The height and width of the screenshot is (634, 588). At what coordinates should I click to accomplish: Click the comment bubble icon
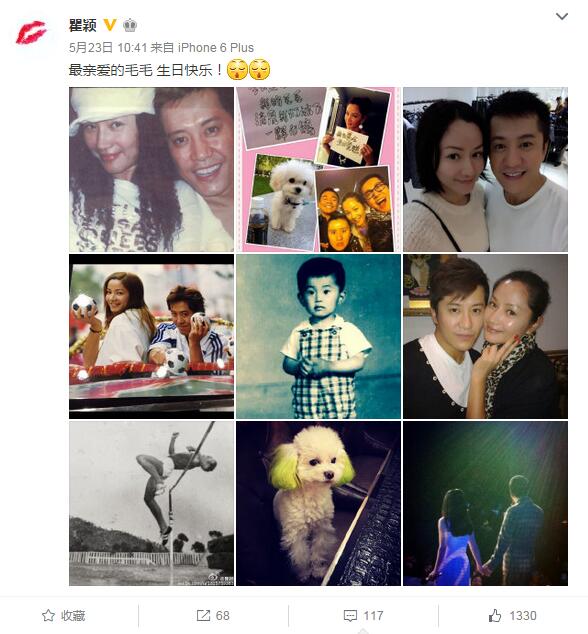tap(350, 616)
